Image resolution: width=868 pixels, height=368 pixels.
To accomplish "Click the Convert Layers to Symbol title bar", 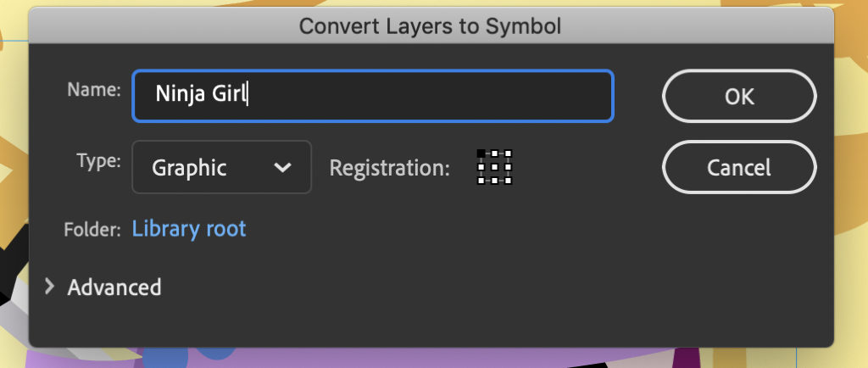I will (x=431, y=26).
